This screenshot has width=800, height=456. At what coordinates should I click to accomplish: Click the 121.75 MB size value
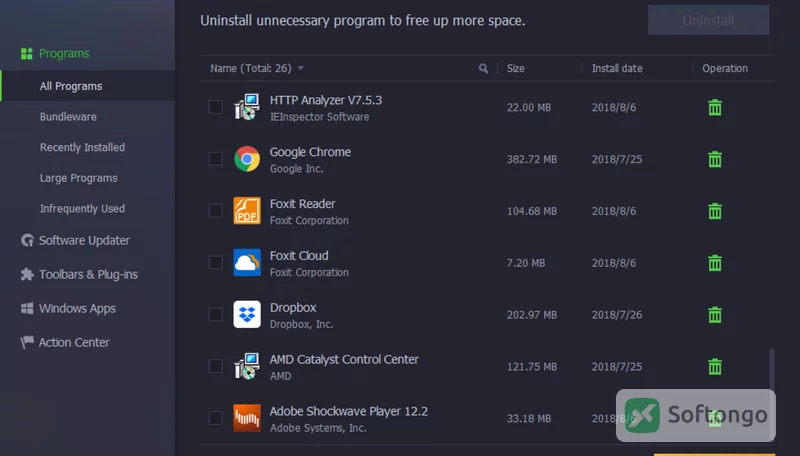532,366
